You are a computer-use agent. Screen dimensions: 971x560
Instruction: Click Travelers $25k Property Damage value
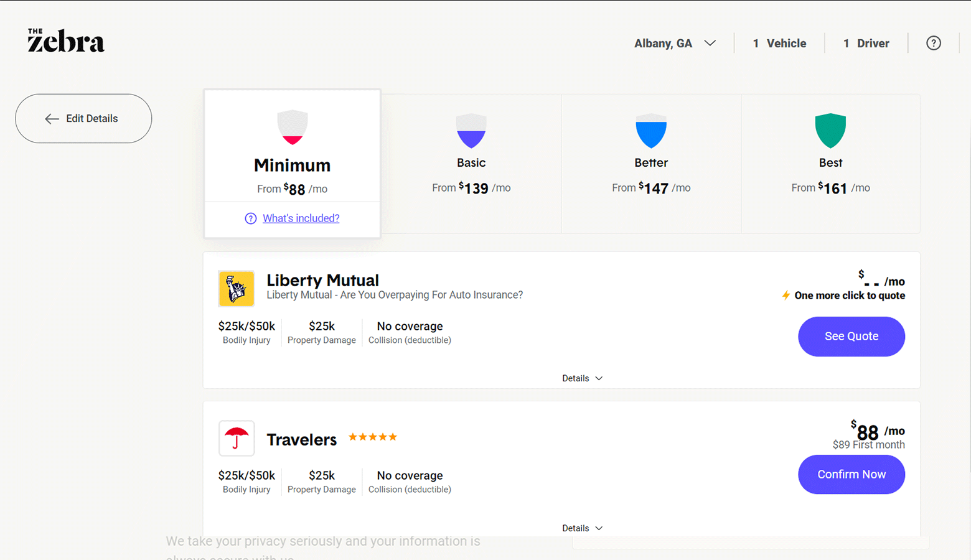[x=322, y=475]
